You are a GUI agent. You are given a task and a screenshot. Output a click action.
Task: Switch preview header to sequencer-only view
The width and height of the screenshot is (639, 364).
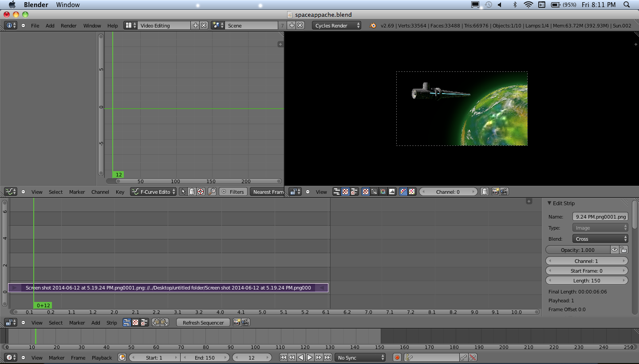[337, 192]
